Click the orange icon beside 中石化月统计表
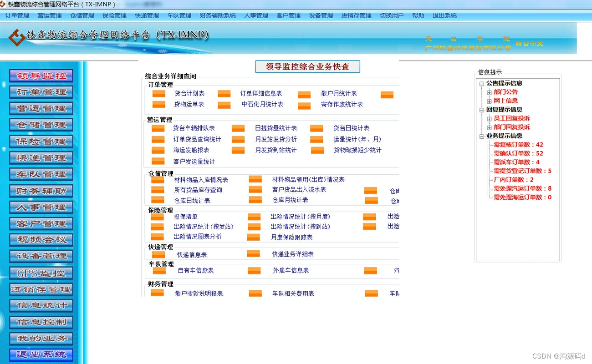This screenshot has width=592, height=364. pos(224,105)
